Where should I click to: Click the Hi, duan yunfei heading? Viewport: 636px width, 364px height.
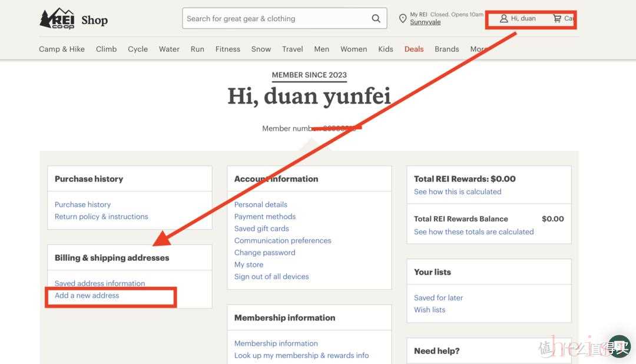coord(309,96)
